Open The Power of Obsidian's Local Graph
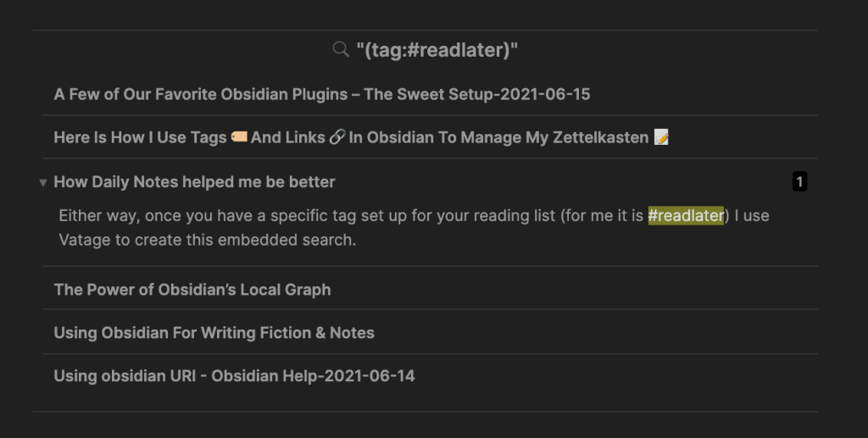868x438 pixels. (x=192, y=290)
